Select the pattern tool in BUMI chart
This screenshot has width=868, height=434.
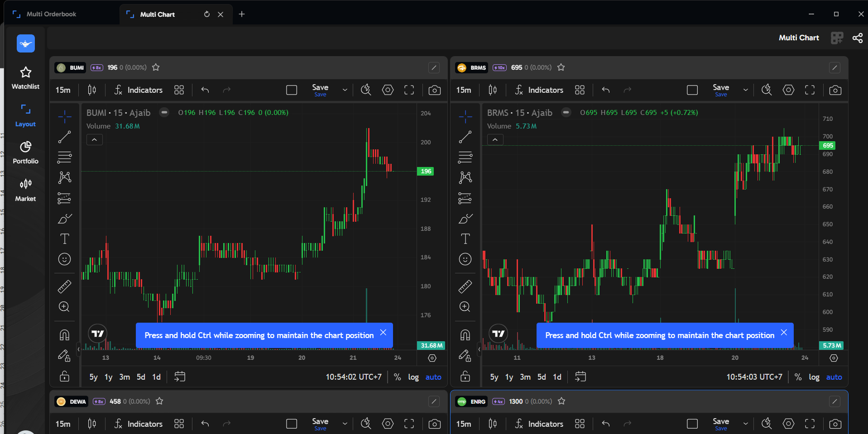coord(64,177)
